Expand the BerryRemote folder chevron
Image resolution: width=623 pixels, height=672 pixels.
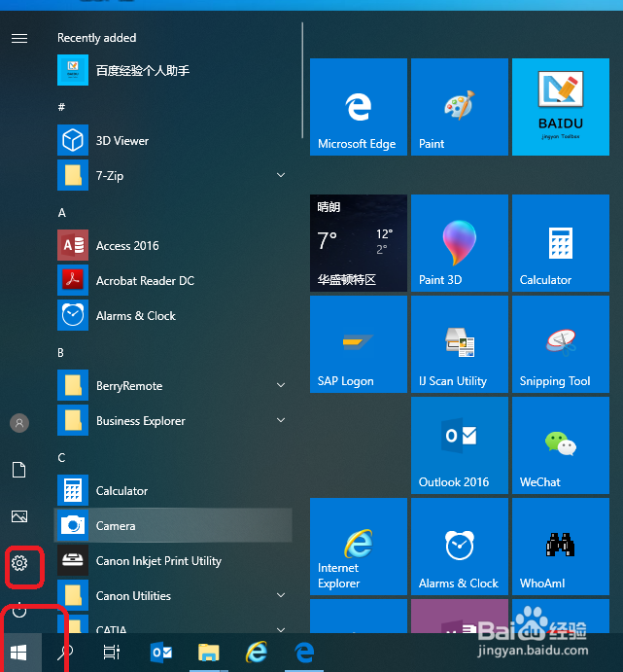[281, 385]
